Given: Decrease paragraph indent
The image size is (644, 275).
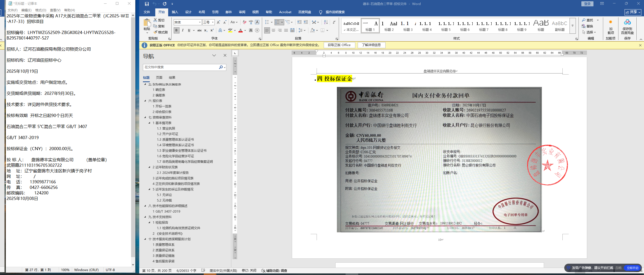Looking at the screenshot, I should click(x=299, y=22).
